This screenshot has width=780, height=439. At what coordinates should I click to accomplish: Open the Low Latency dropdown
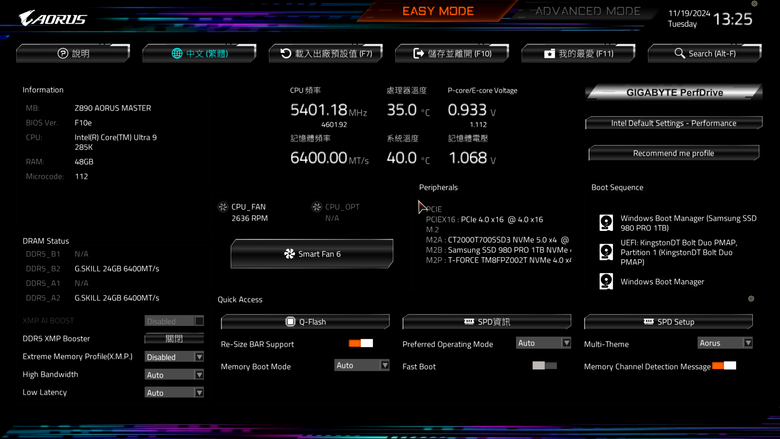point(174,393)
